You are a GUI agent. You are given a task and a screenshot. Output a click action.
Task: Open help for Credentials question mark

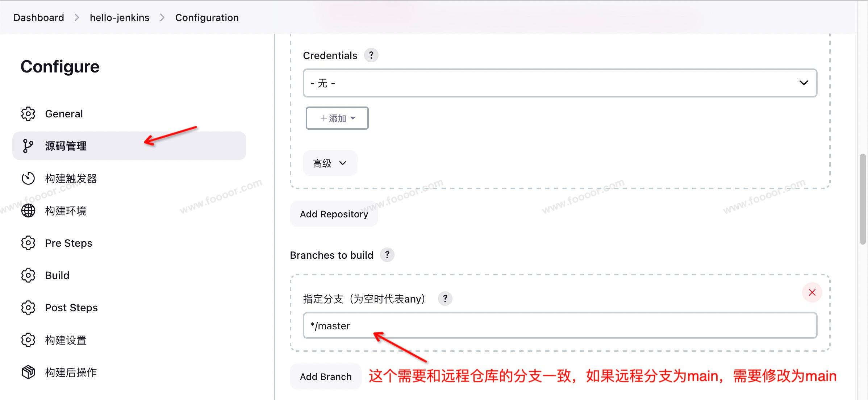pyautogui.click(x=371, y=55)
